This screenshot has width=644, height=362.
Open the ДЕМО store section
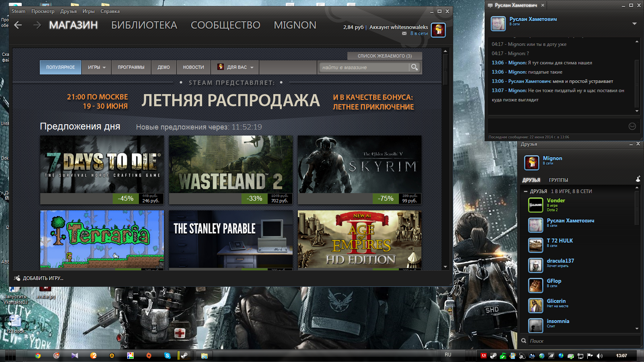coord(163,67)
